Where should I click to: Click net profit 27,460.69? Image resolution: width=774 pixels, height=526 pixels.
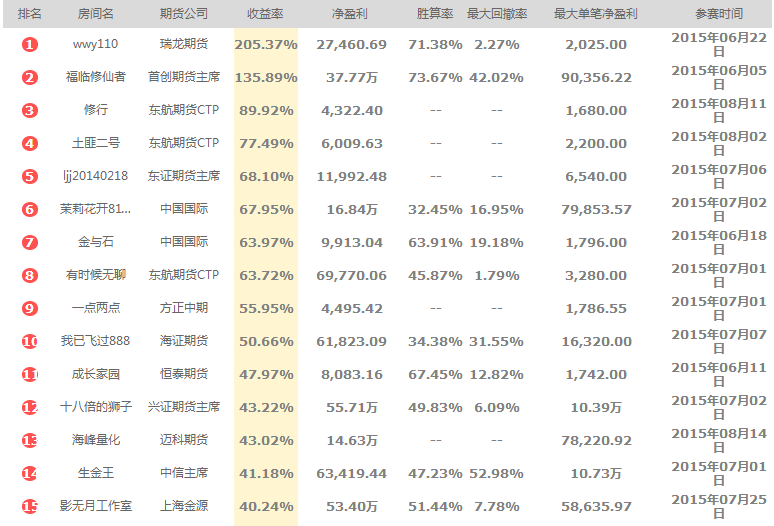tap(351, 45)
